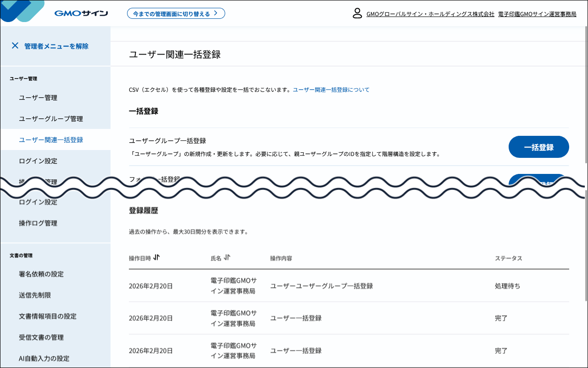Click the X icon to dismiss 管理者メニュー

15,45
